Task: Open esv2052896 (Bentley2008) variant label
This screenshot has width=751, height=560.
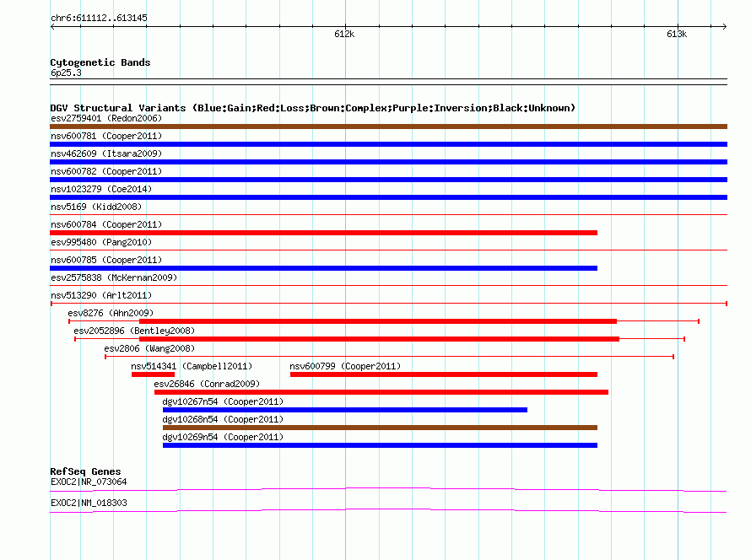Action: tap(134, 331)
